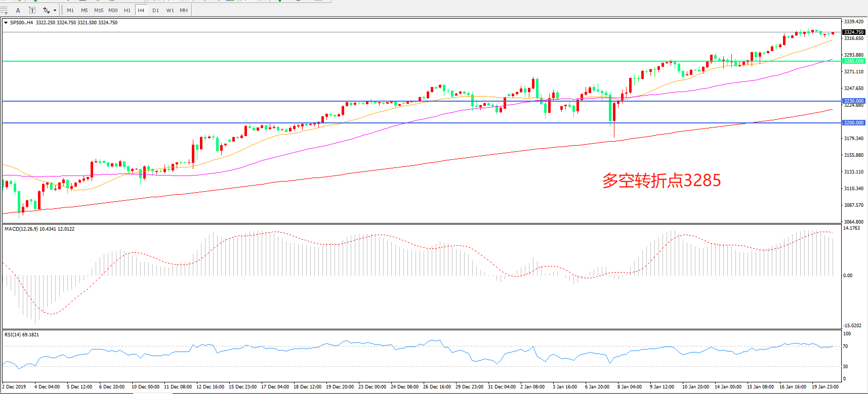Click the blue 3230.000 price level label
This screenshot has width=868, height=394.
853,101
